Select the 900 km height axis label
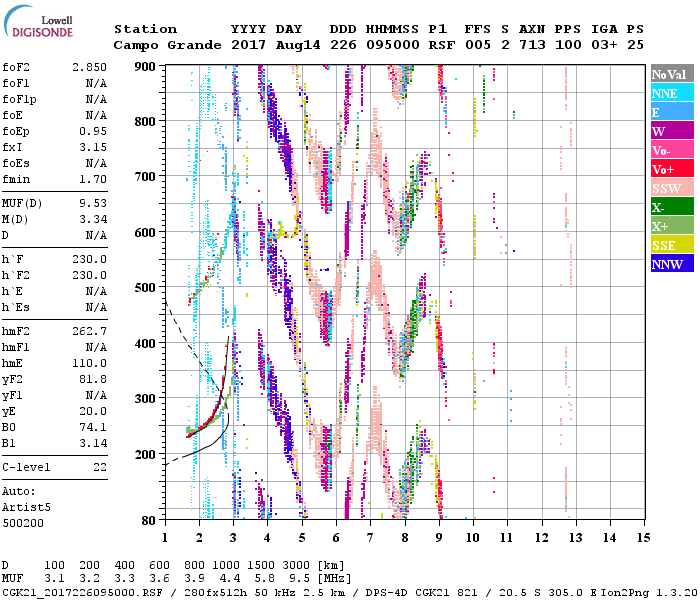Screen dimensions: 700x600 point(145,66)
